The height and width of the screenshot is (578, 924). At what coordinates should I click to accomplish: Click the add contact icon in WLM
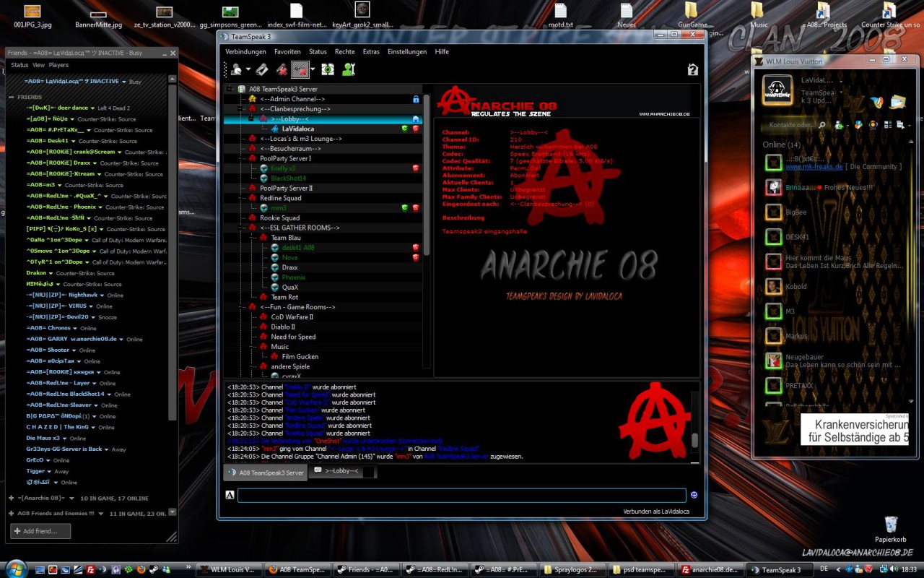(x=840, y=125)
